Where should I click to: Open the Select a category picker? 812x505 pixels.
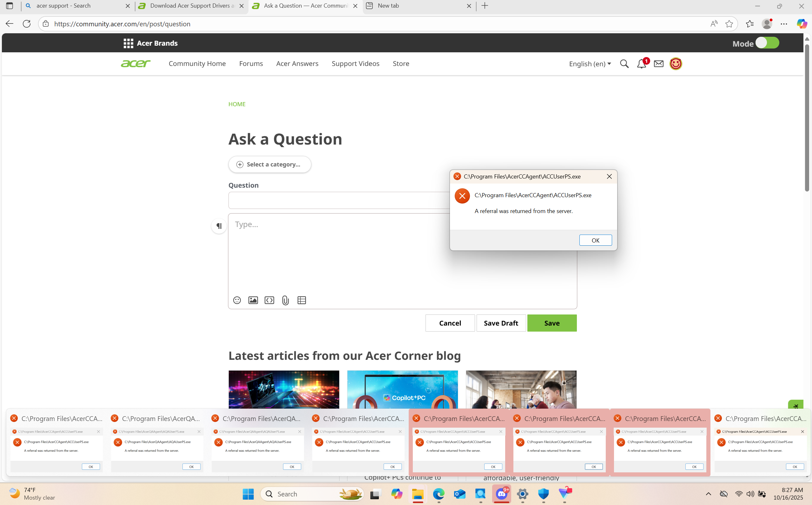tap(269, 164)
